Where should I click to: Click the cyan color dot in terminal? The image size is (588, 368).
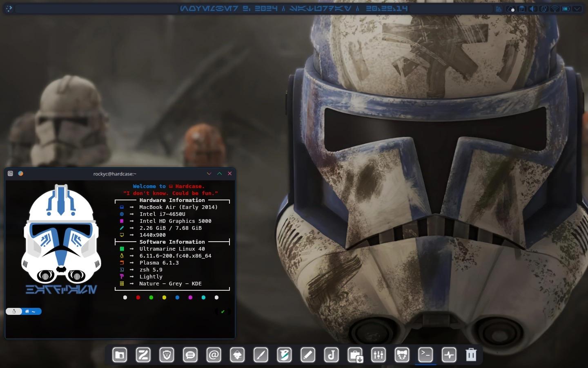(203, 297)
